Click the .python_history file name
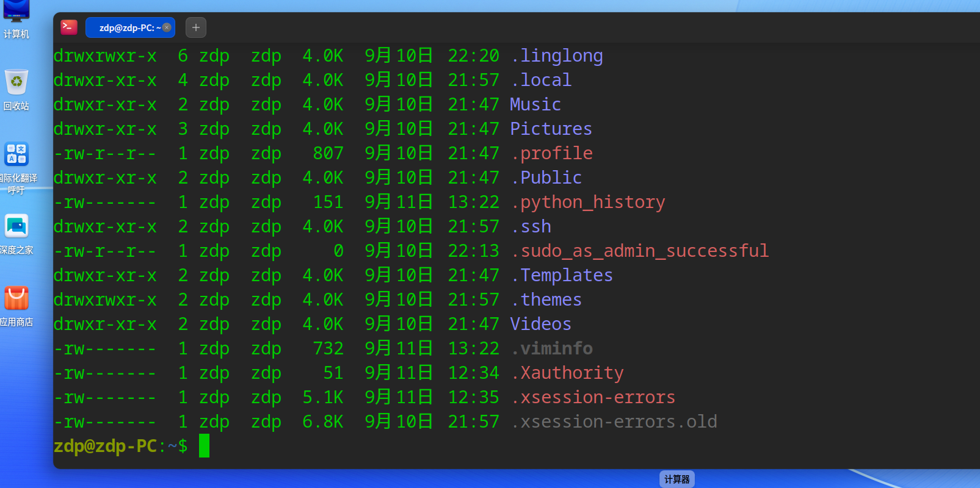 588,203
